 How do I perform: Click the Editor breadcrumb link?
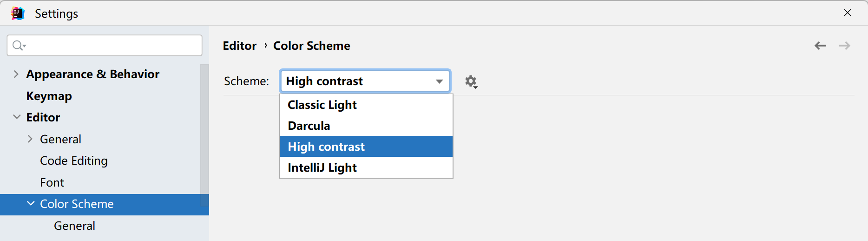tap(239, 46)
